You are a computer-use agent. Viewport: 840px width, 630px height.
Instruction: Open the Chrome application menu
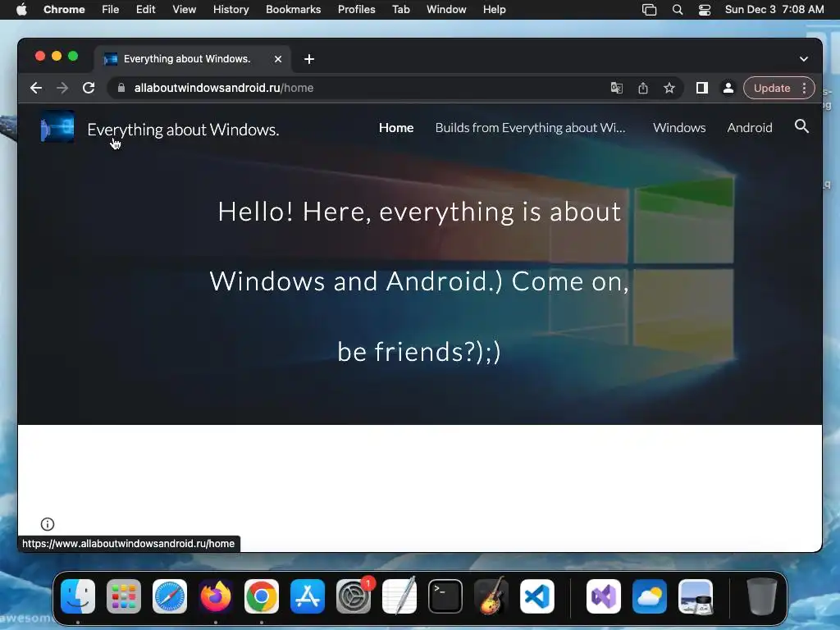(x=64, y=10)
